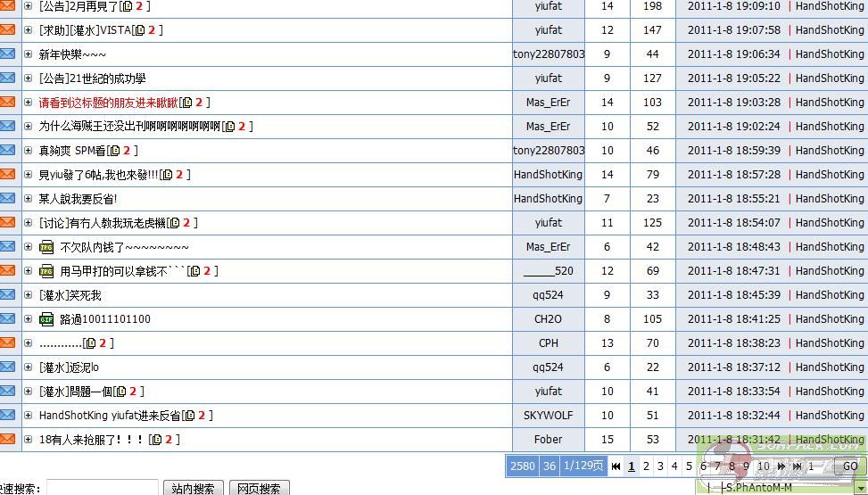This screenshot has width=868, height=495.
Task: Expand the '某人說我要反省!' thread preview
Action: tap(29, 199)
